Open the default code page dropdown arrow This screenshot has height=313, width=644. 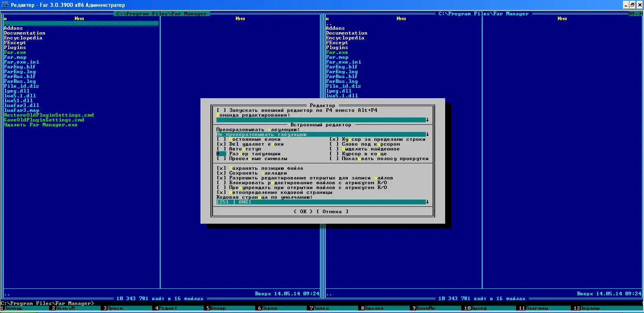[427, 202]
